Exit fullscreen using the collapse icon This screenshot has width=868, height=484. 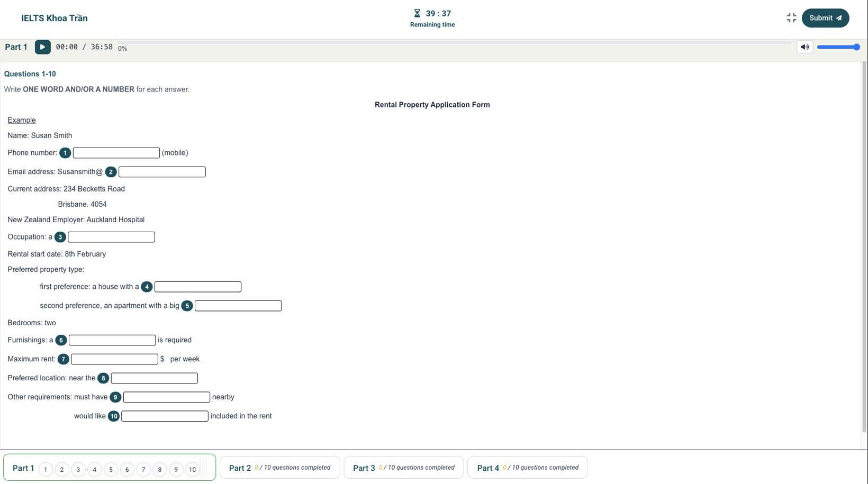pyautogui.click(x=791, y=18)
